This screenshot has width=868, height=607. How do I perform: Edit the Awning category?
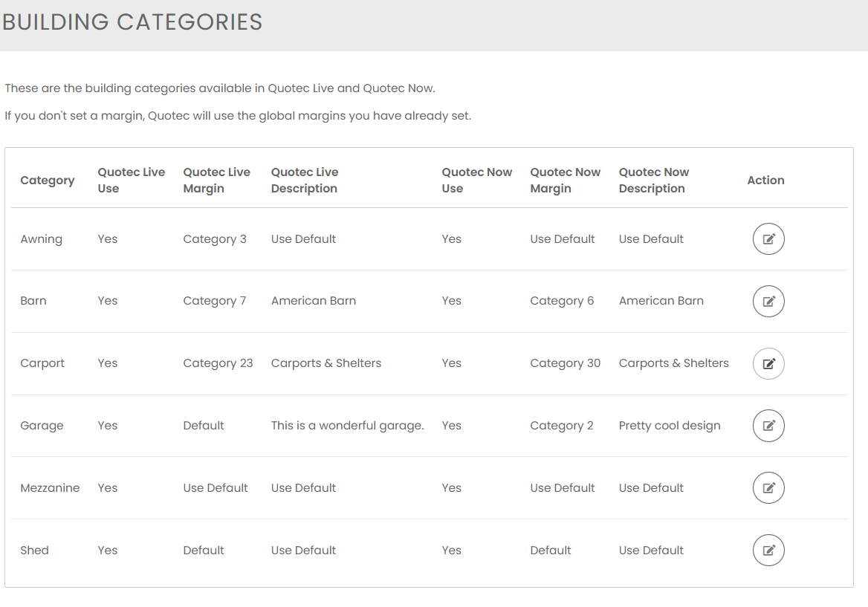[768, 239]
